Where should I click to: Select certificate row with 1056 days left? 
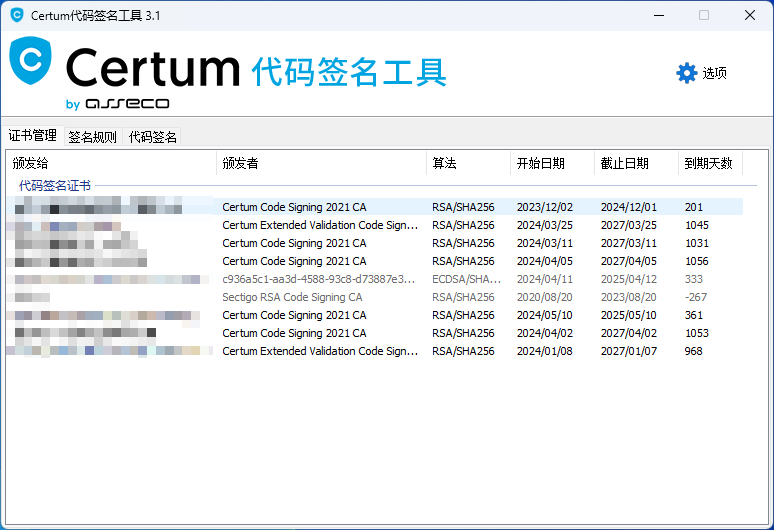pos(375,261)
